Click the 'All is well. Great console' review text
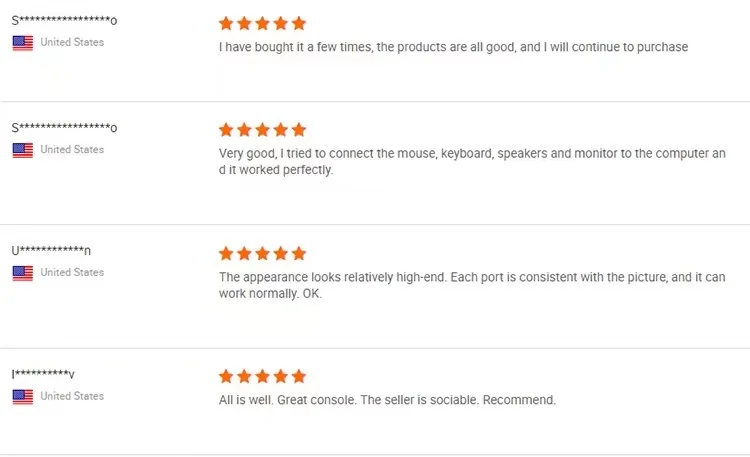This screenshot has width=750, height=457. point(386,400)
